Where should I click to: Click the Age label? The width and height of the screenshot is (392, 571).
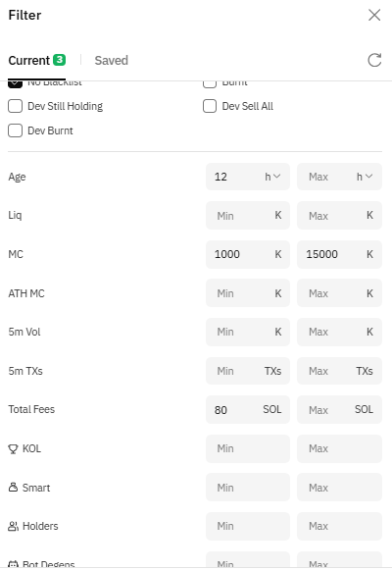tap(17, 177)
